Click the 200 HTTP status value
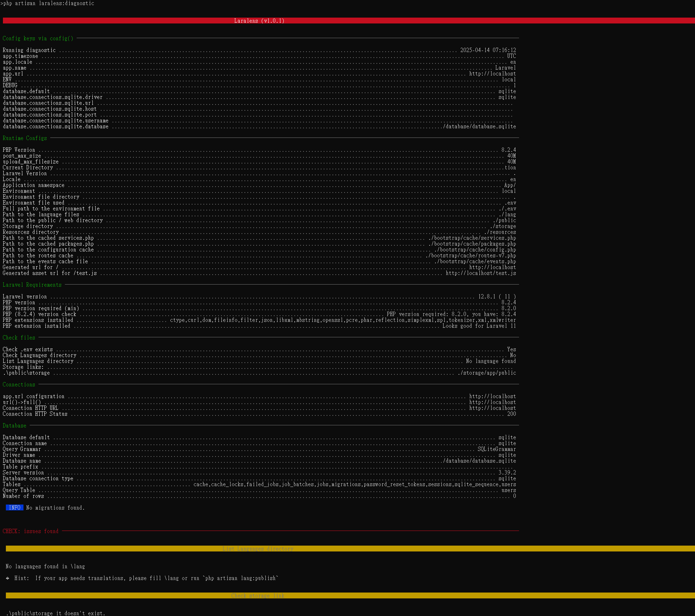Viewport: 695px width, 616px height. click(x=512, y=414)
